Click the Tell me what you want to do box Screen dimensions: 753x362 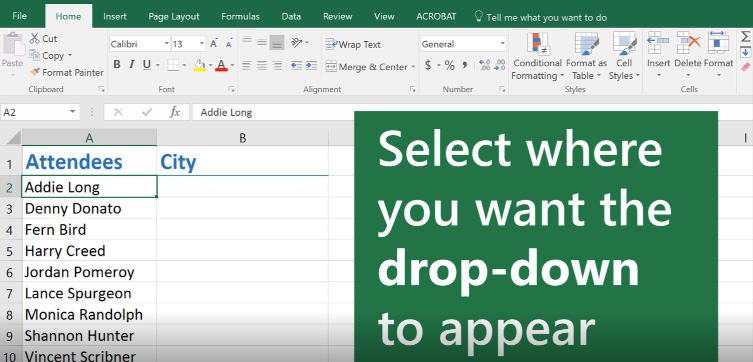(x=541, y=17)
